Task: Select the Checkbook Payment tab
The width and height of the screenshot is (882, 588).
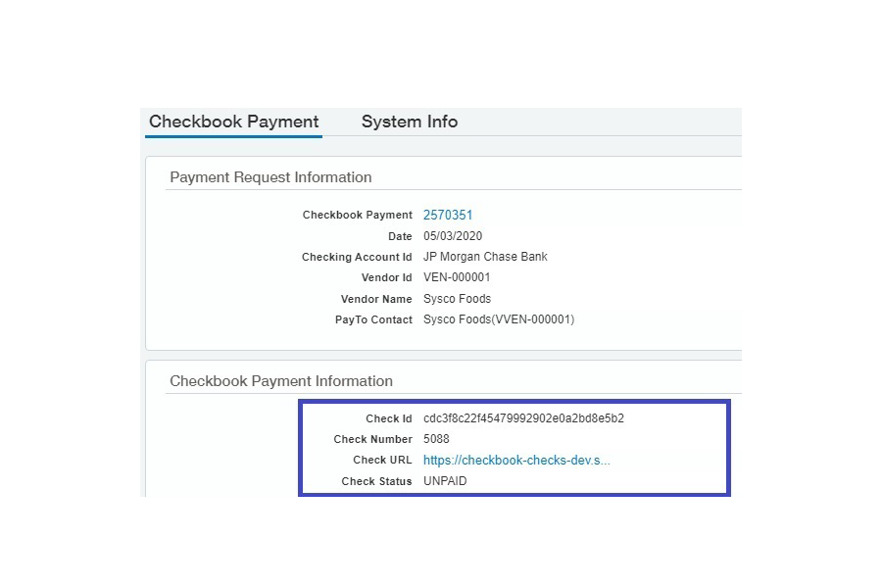Action: 233,122
